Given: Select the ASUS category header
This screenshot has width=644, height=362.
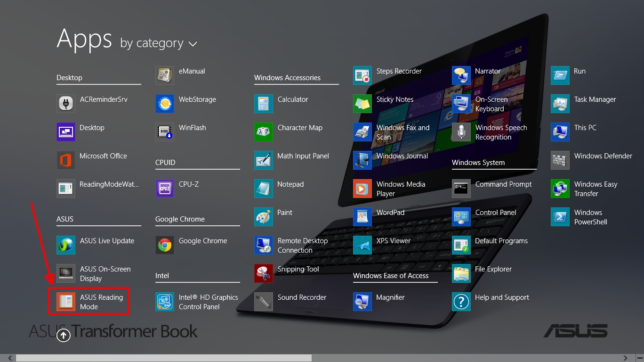Looking at the screenshot, I should pyautogui.click(x=65, y=219).
